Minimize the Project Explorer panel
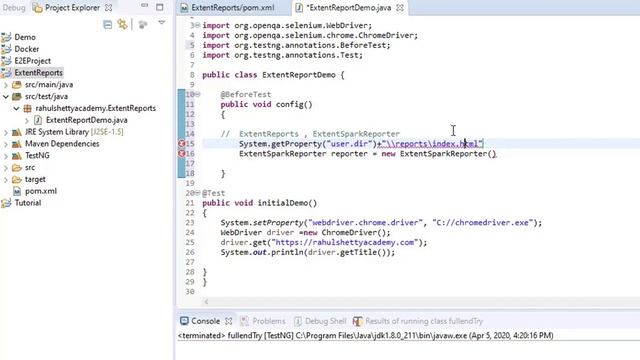640x360 pixels. click(144, 6)
